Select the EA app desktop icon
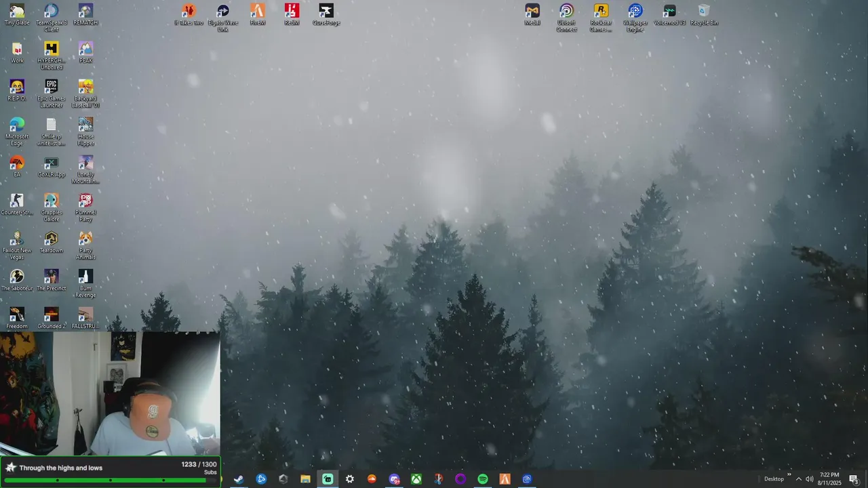Image resolution: width=868 pixels, height=488 pixels. (x=17, y=166)
